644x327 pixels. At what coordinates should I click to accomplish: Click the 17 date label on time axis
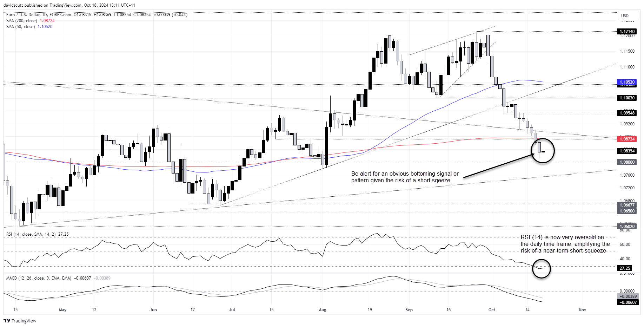pos(193,310)
